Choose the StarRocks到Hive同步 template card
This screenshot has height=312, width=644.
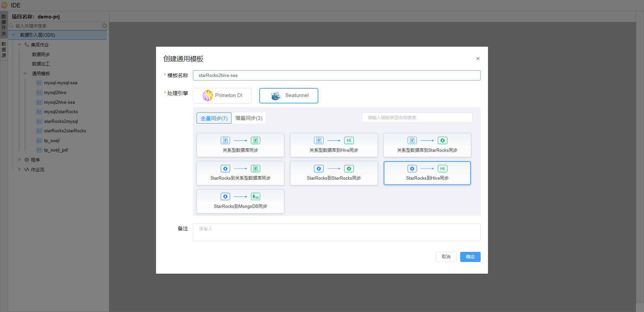(427, 173)
